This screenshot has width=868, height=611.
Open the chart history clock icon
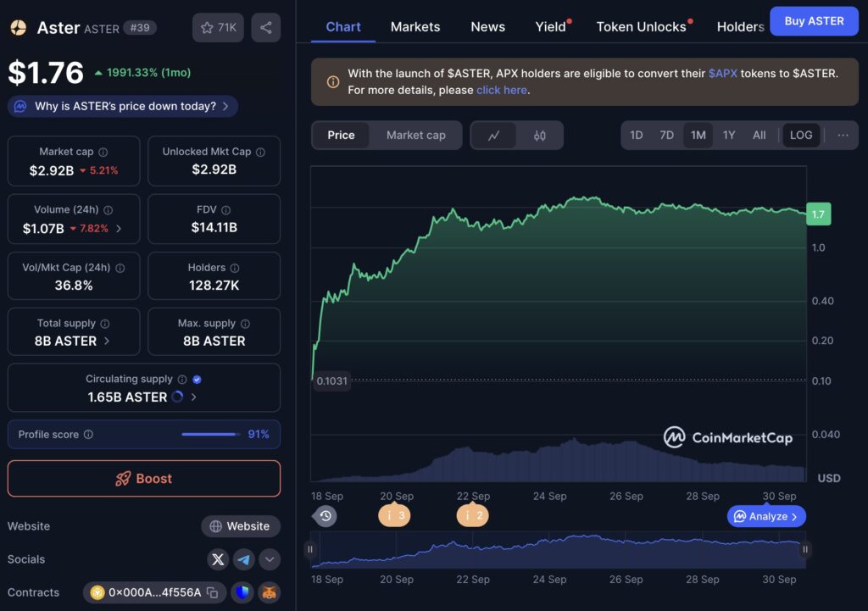pos(325,516)
